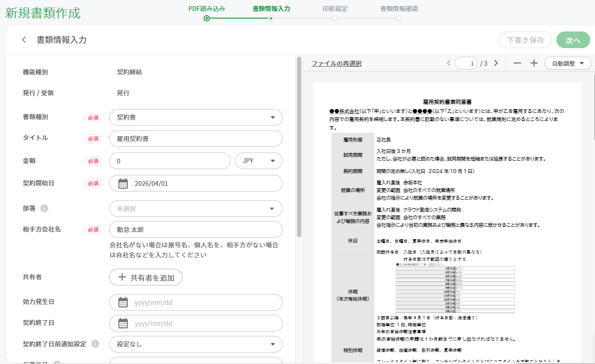The image size is (595, 364).
Task: Click the 効力発生日 date input field
Action: (x=196, y=302)
